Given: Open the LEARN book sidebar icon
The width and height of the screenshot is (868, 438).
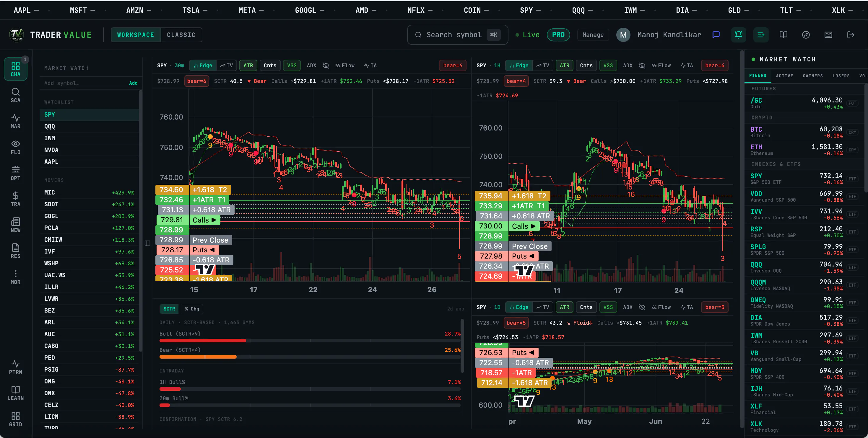Looking at the screenshot, I should pyautogui.click(x=15, y=393).
